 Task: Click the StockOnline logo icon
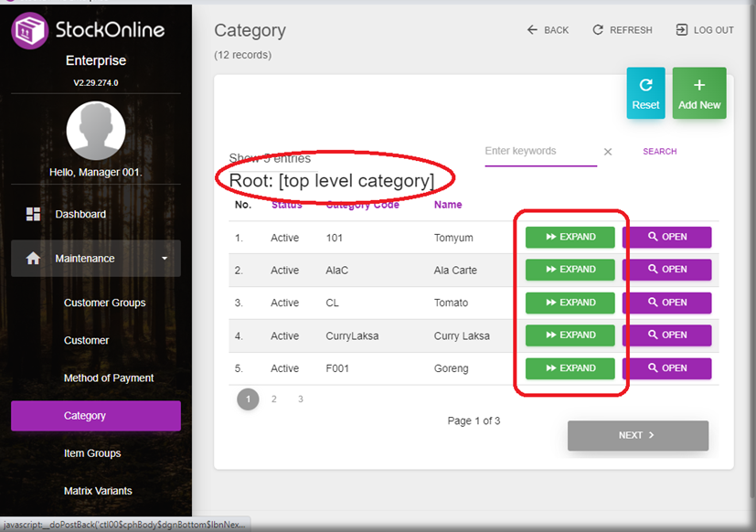(x=30, y=29)
